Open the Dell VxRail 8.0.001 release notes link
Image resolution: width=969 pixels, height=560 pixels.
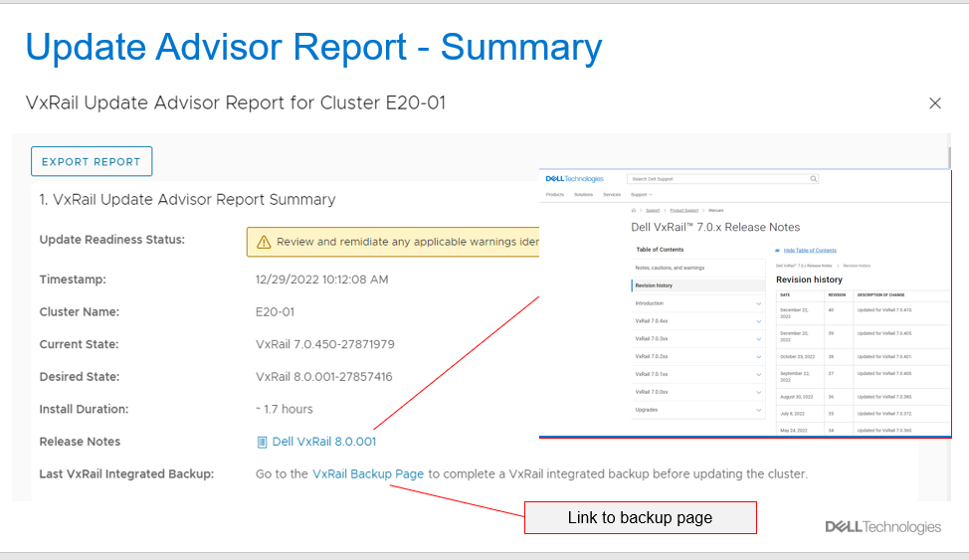(x=323, y=442)
